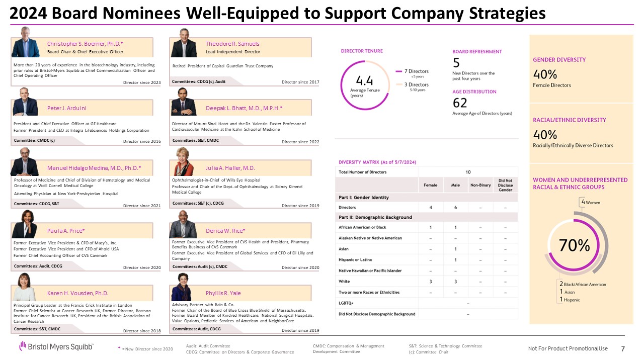Click the 70% diversity ring chart
Image resolution: width=644 pixels, height=362 pixels.
click(576, 245)
